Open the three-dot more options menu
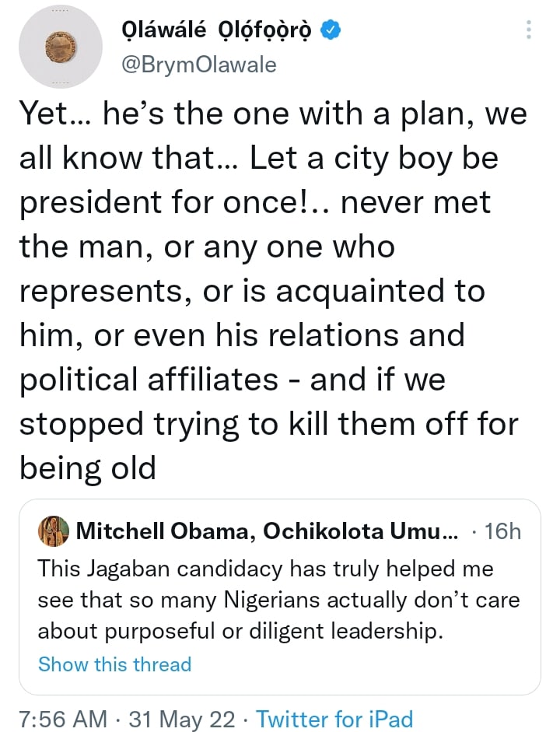The width and height of the screenshot is (560, 732). pos(528,30)
